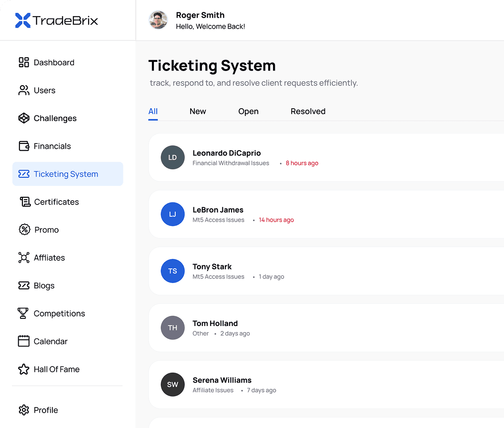
Task: Click the Hall Of Fame star icon
Action: pyautogui.click(x=24, y=369)
